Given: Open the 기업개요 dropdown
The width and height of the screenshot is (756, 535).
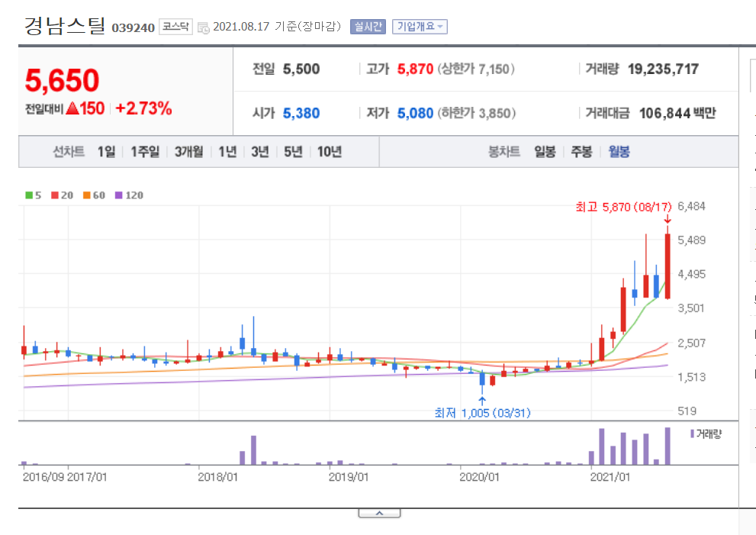Looking at the screenshot, I should tap(420, 27).
